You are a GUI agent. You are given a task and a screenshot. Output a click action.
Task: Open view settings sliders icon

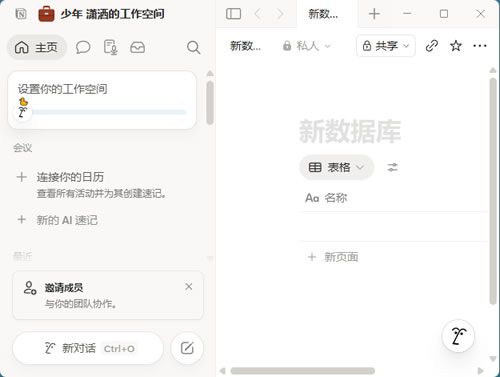point(393,167)
